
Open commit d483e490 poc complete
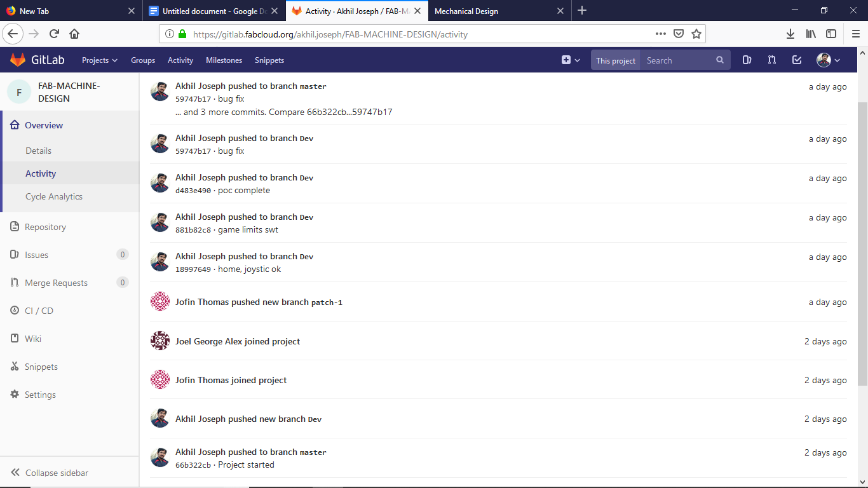193,191
